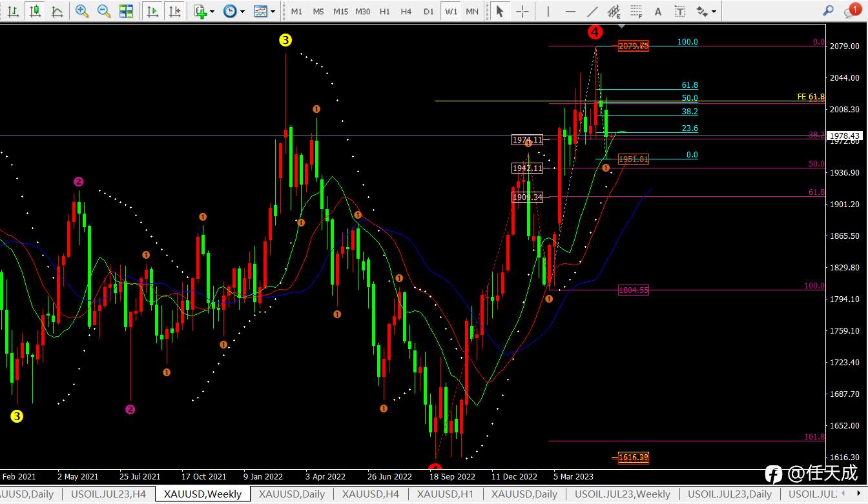Select the 1942.11 price label

528,168
